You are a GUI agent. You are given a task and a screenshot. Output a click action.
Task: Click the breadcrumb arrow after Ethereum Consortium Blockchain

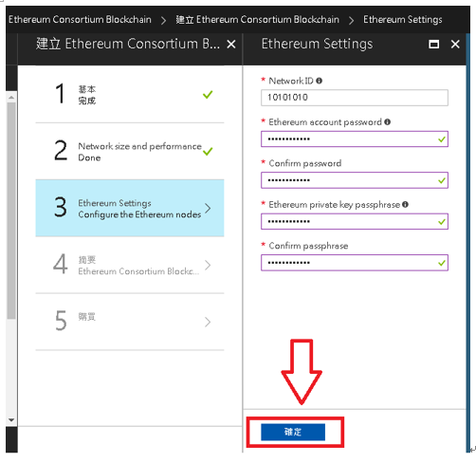[x=163, y=21]
